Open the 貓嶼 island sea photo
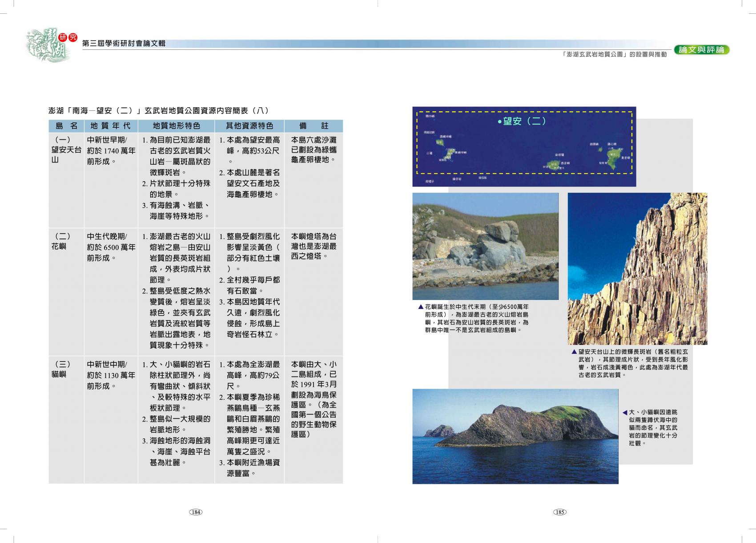Viewport: 756px width, 543px height. (x=515, y=436)
